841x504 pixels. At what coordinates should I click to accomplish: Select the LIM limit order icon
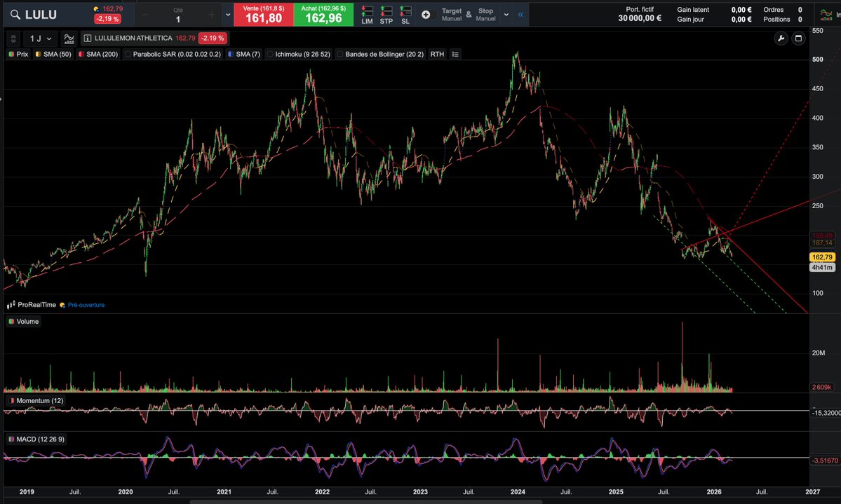point(367,15)
